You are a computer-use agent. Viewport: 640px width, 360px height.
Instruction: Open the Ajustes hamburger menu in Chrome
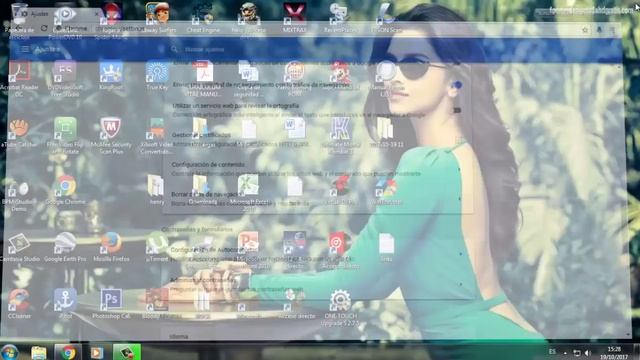pos(25,49)
